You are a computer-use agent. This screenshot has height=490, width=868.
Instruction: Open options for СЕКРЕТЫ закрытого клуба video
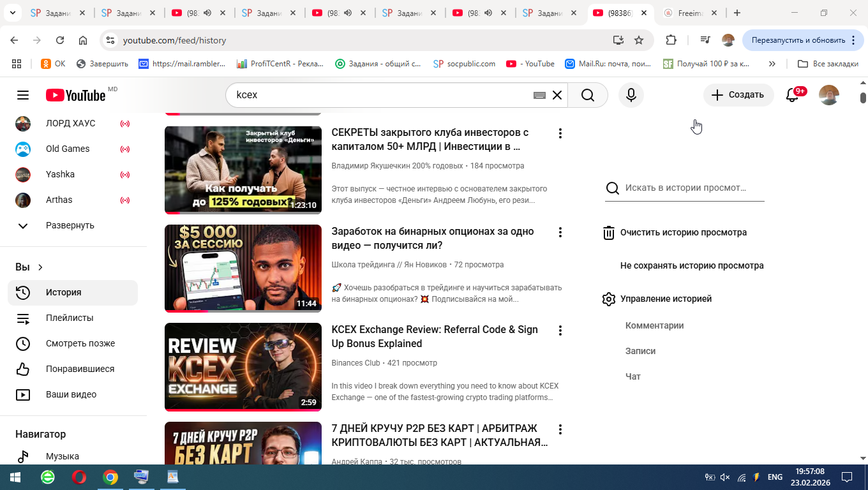[560, 133]
